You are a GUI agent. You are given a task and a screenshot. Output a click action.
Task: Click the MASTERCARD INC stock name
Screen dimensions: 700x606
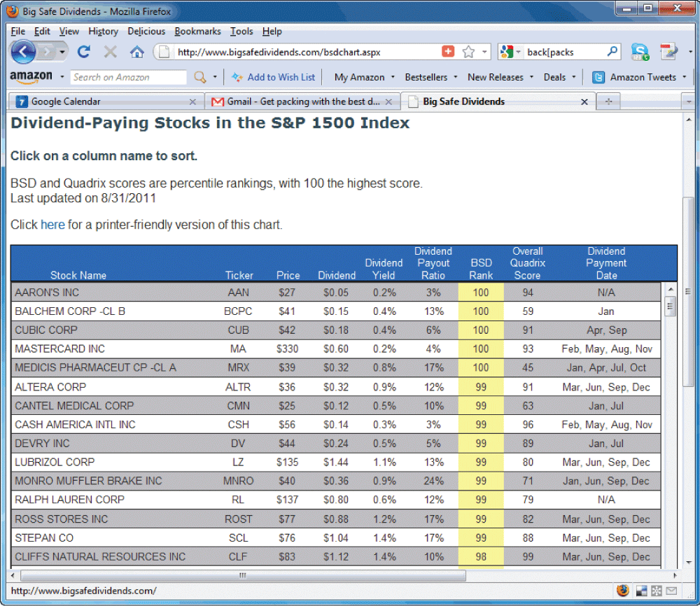point(59,349)
